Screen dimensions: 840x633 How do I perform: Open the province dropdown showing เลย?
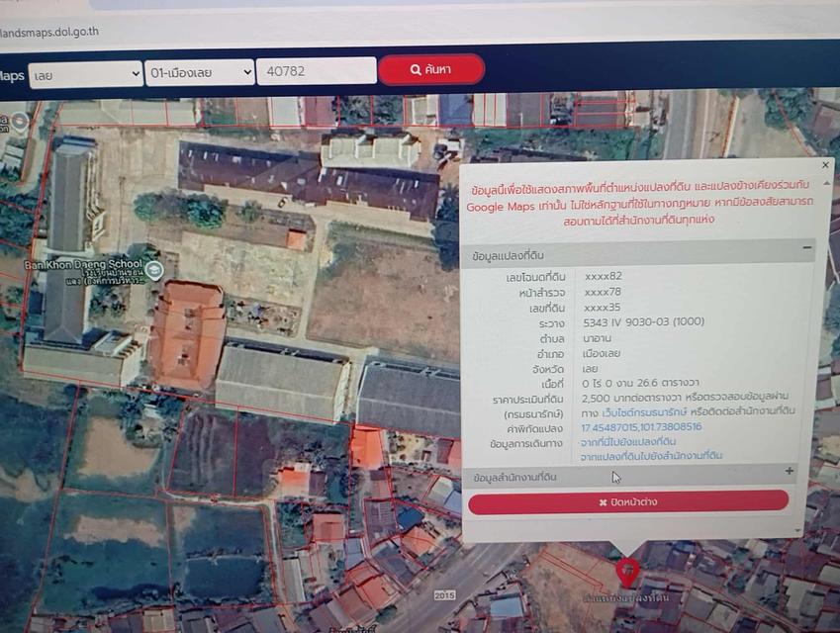coord(86,74)
